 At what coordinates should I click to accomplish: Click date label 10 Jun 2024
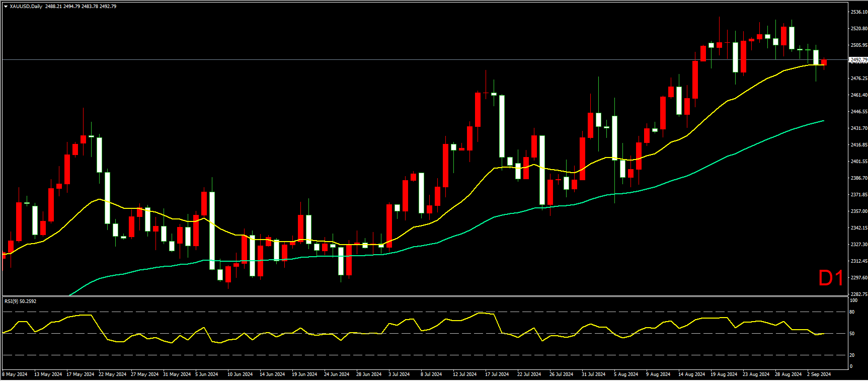tap(240, 374)
